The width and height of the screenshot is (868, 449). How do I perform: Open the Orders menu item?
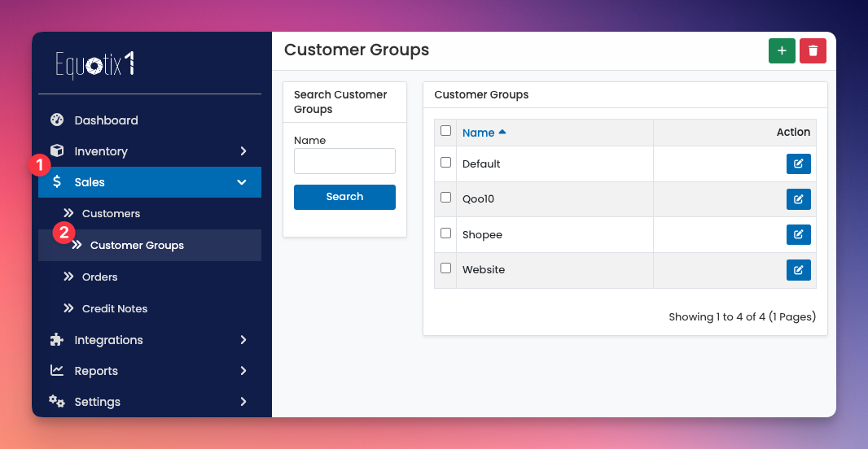[99, 277]
